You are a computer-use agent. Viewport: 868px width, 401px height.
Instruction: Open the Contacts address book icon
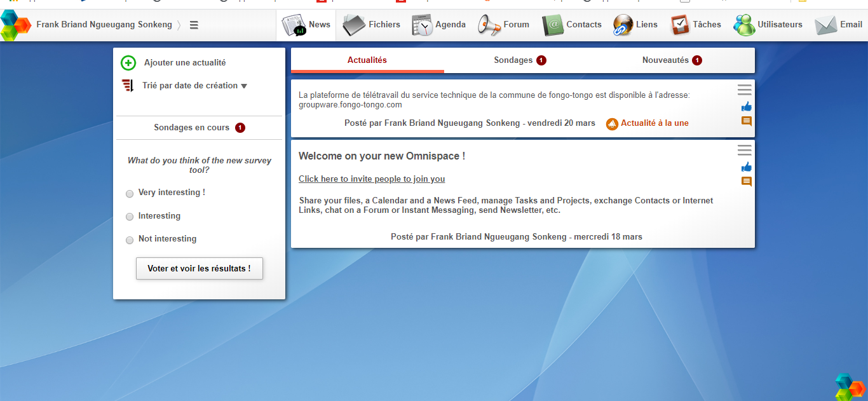point(553,25)
